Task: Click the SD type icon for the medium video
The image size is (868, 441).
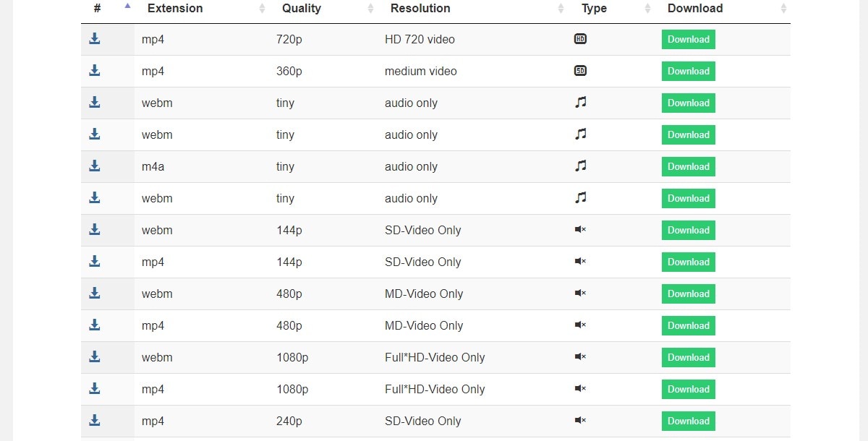Action: pos(580,71)
